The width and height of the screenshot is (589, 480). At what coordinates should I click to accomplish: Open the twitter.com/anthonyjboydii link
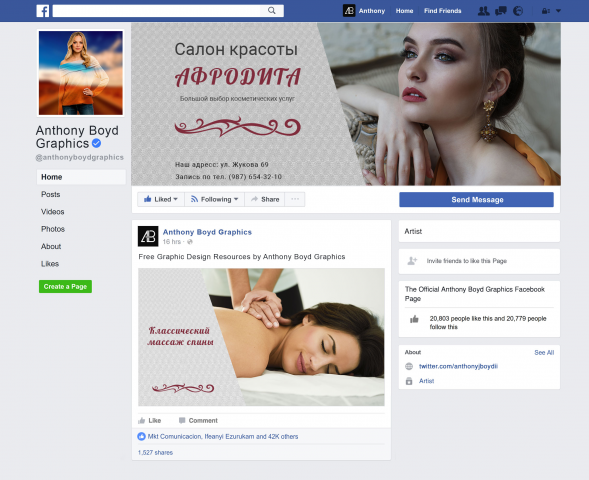pyautogui.click(x=458, y=366)
